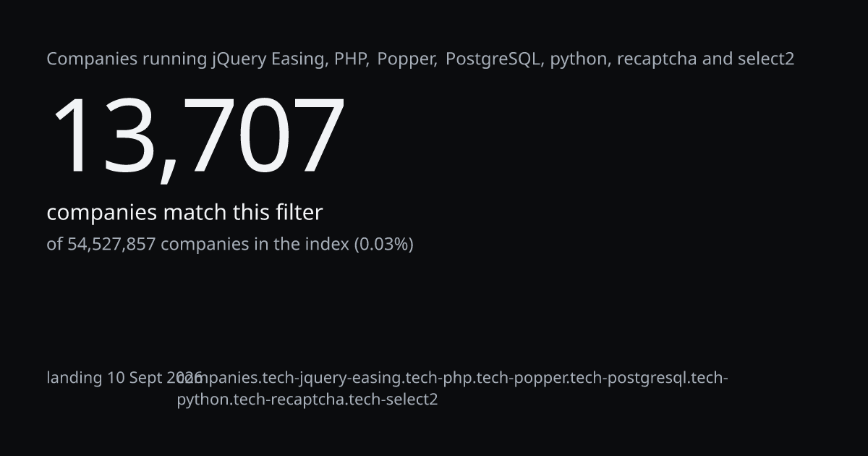
Task: Select the tech-select2 path ending
Action: point(393,399)
